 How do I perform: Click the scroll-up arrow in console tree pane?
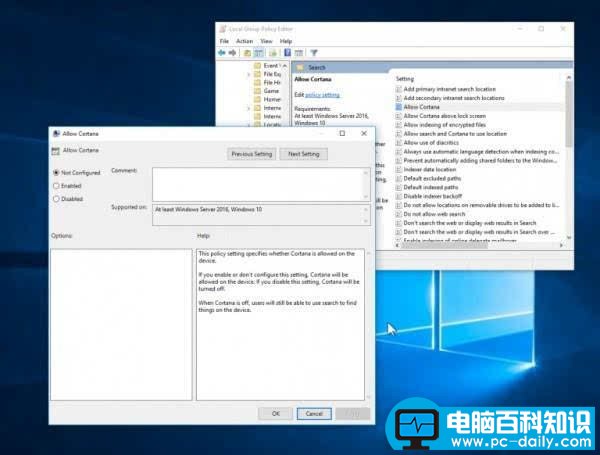pos(285,66)
